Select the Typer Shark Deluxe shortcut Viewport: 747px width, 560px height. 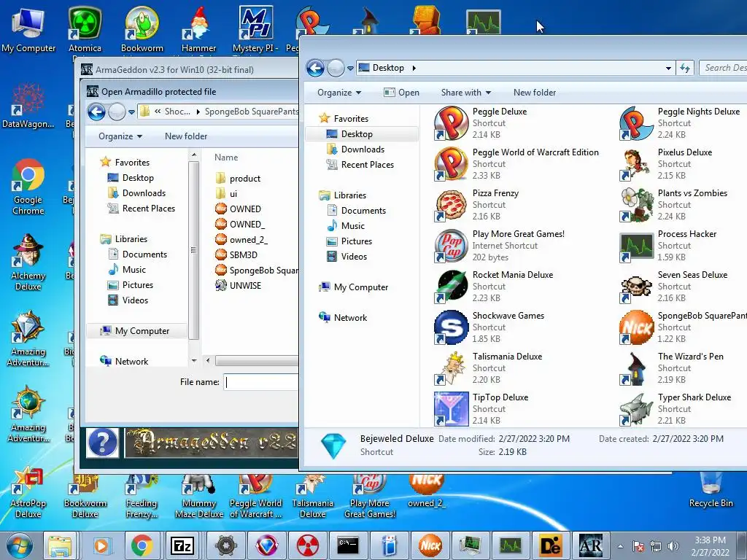tap(676, 409)
